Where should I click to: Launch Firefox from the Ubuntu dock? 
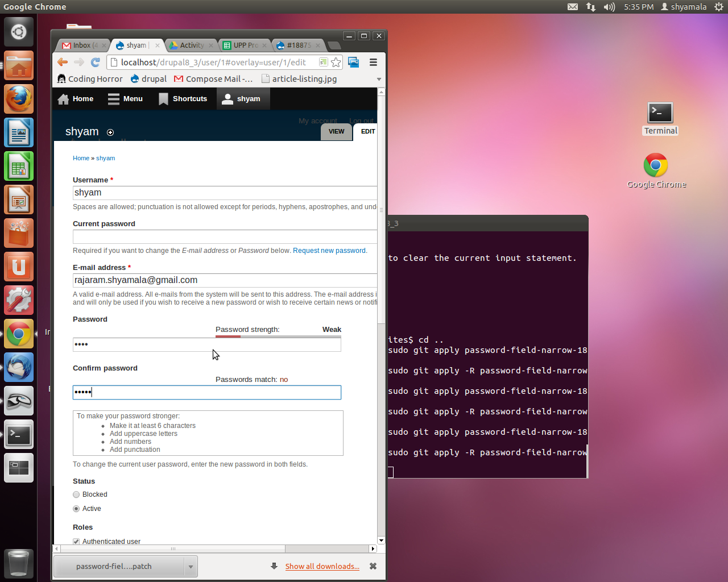click(19, 99)
